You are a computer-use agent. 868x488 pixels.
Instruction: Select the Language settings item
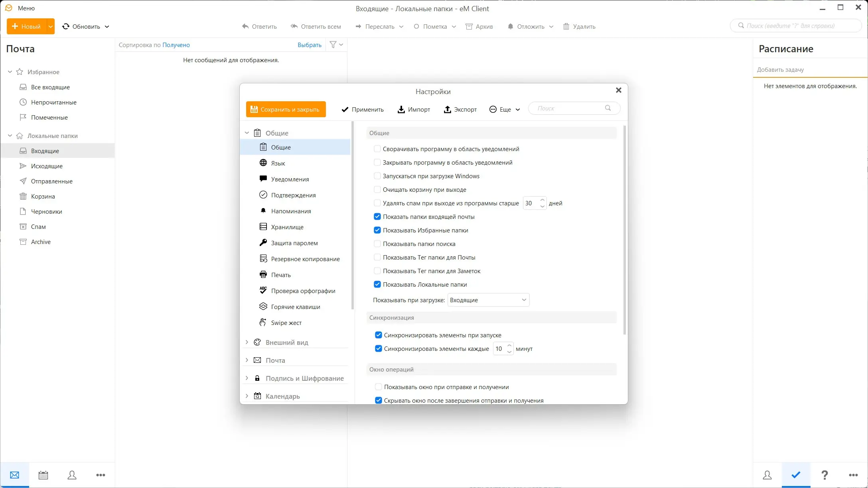278,163
